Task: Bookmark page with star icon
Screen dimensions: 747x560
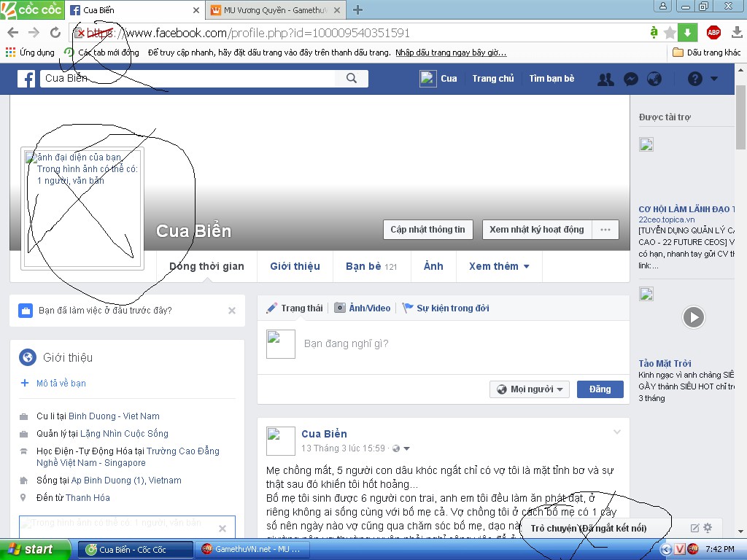Action: coord(670,33)
